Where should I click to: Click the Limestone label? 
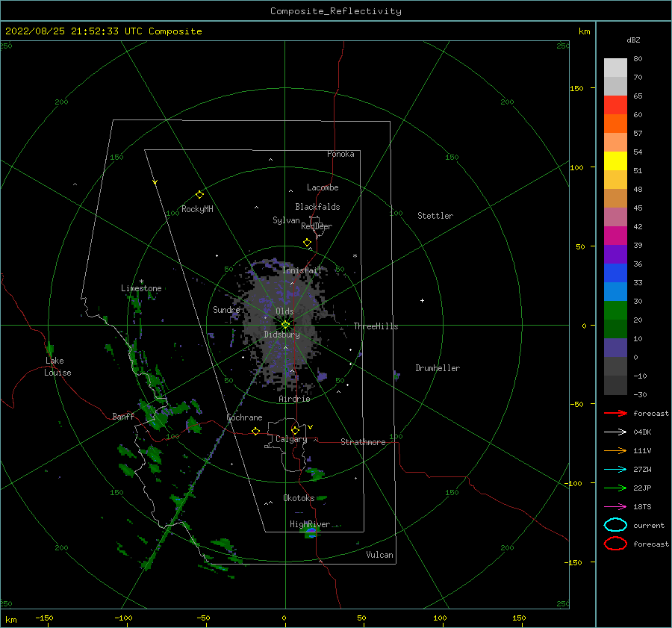[x=141, y=288]
